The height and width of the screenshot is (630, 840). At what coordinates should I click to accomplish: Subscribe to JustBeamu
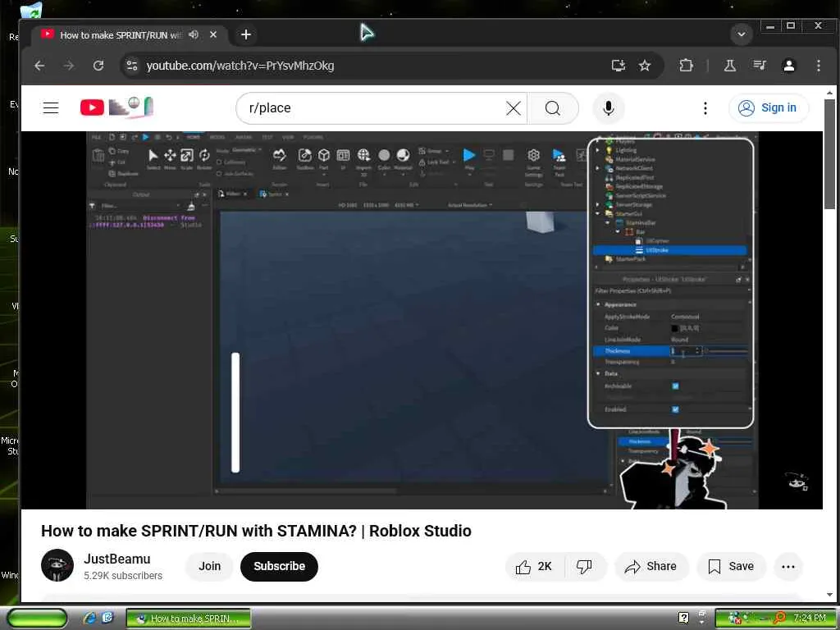click(x=279, y=566)
